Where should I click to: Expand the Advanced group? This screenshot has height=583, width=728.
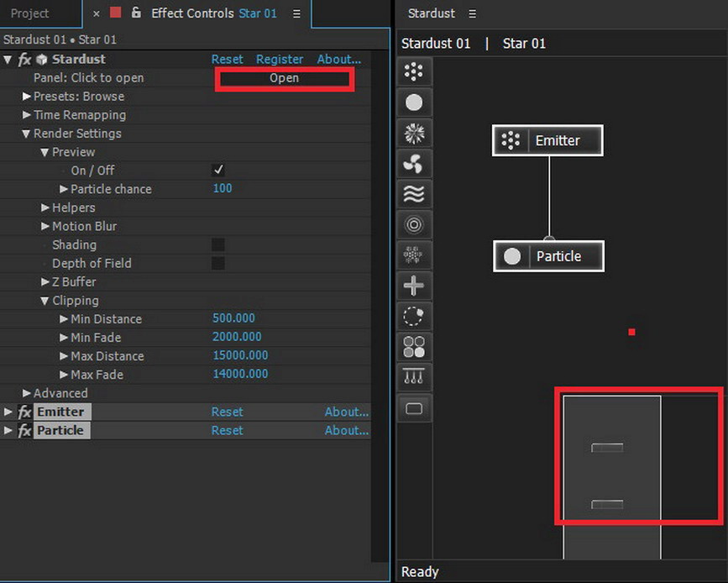[27, 393]
